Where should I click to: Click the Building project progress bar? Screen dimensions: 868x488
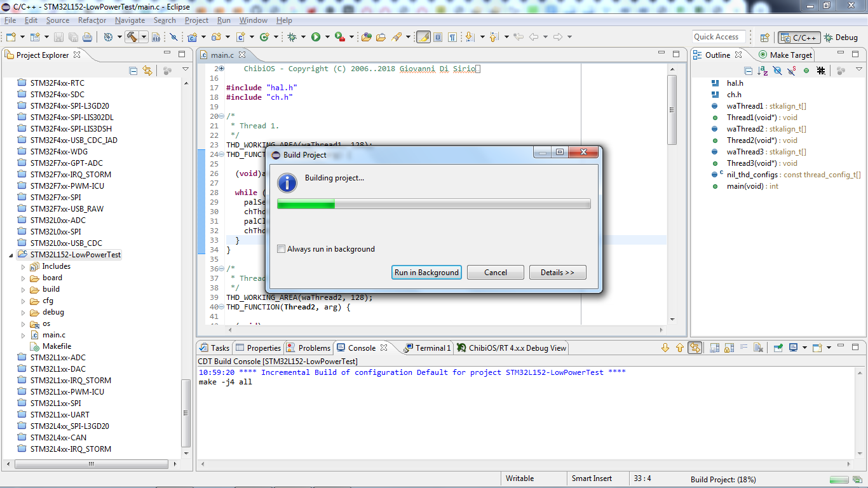point(433,204)
